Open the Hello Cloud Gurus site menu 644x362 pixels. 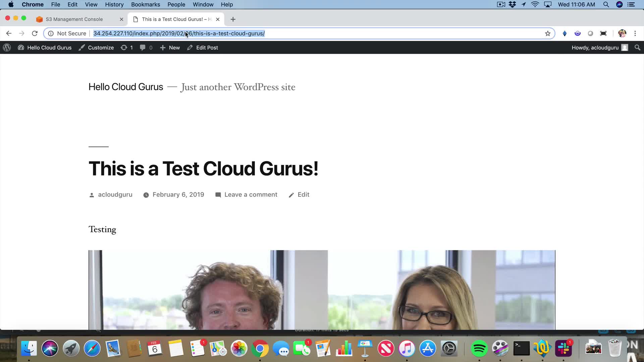[45, 48]
